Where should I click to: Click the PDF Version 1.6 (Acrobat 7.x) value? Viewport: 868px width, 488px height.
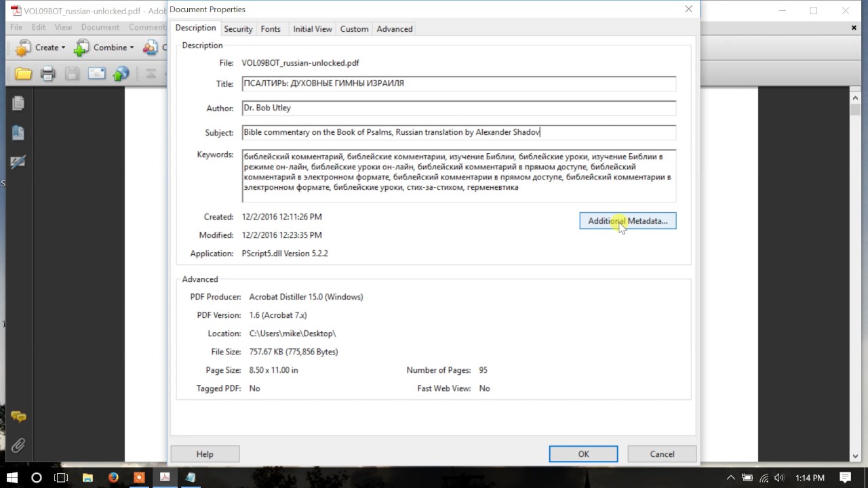pyautogui.click(x=278, y=315)
